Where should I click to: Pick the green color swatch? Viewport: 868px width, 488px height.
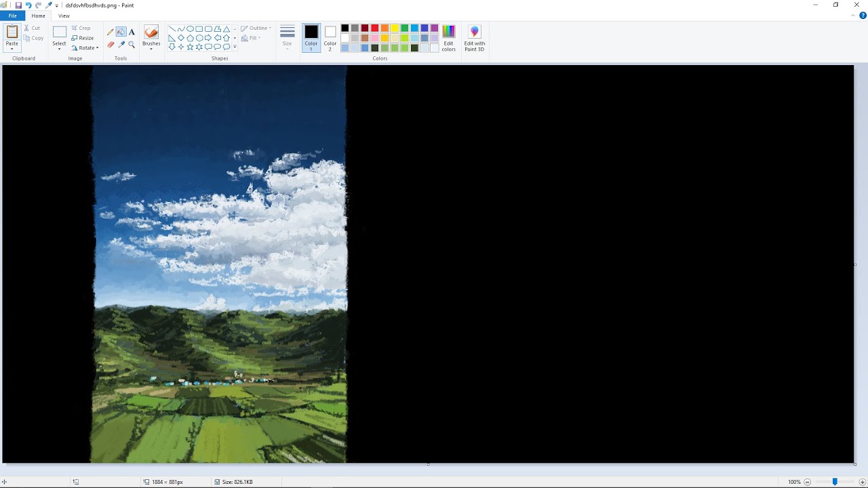[x=405, y=28]
